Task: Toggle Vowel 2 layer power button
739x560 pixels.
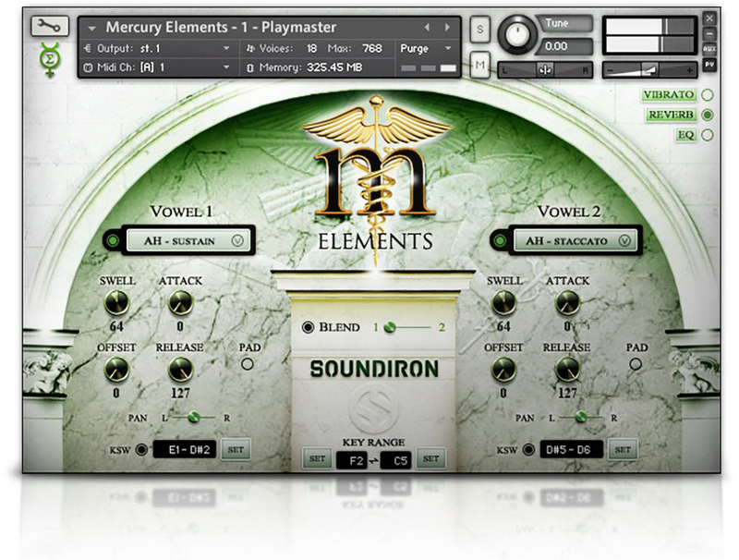Action: coord(500,241)
